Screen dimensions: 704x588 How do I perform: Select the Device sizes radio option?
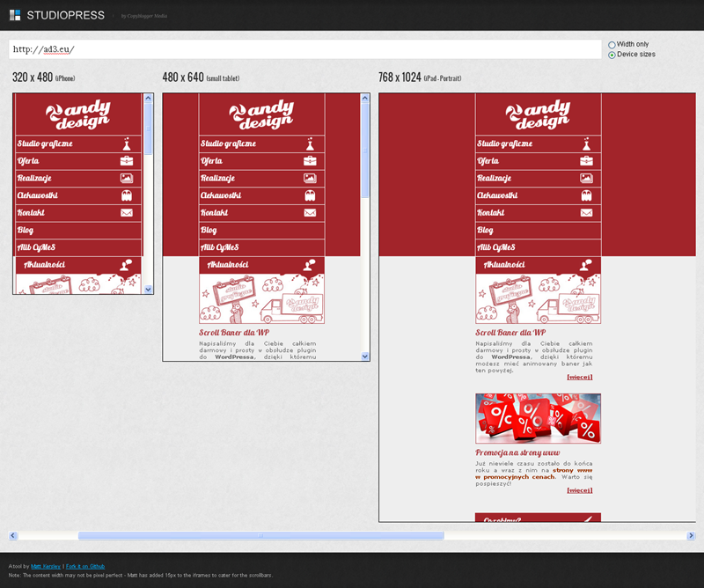click(x=612, y=55)
